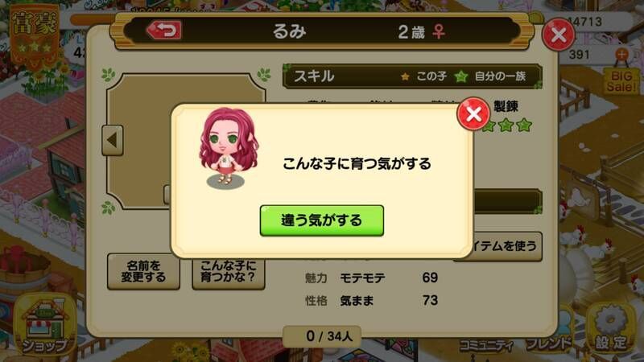Close the るみ profile window
This screenshot has width=644, height=362.
coord(558,35)
